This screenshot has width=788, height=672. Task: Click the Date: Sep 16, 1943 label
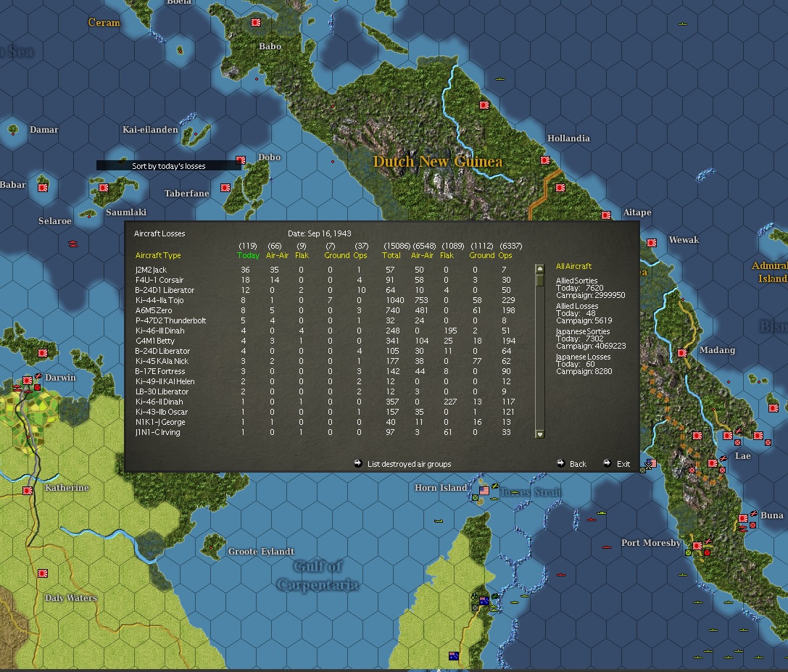320,233
